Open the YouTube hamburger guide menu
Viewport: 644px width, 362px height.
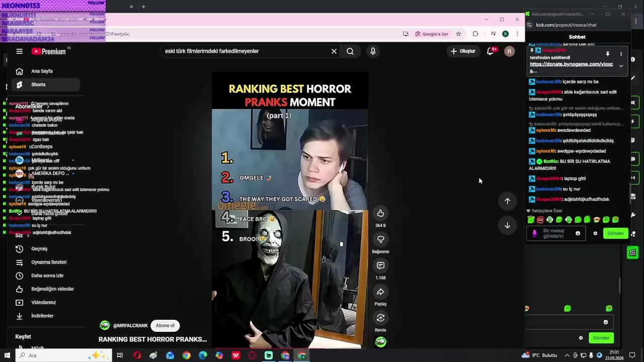pyautogui.click(x=19, y=51)
